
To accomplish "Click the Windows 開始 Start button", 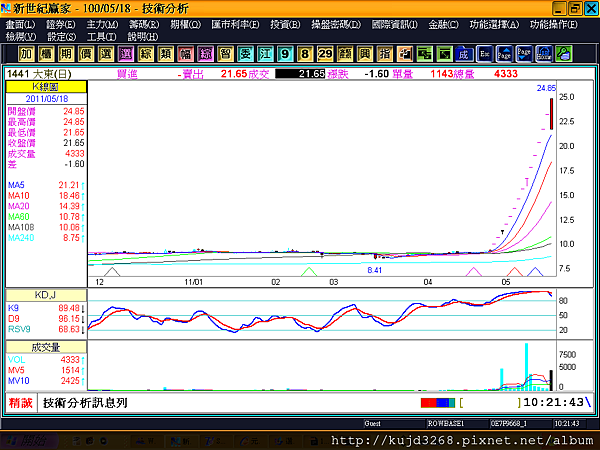I will (29, 441).
